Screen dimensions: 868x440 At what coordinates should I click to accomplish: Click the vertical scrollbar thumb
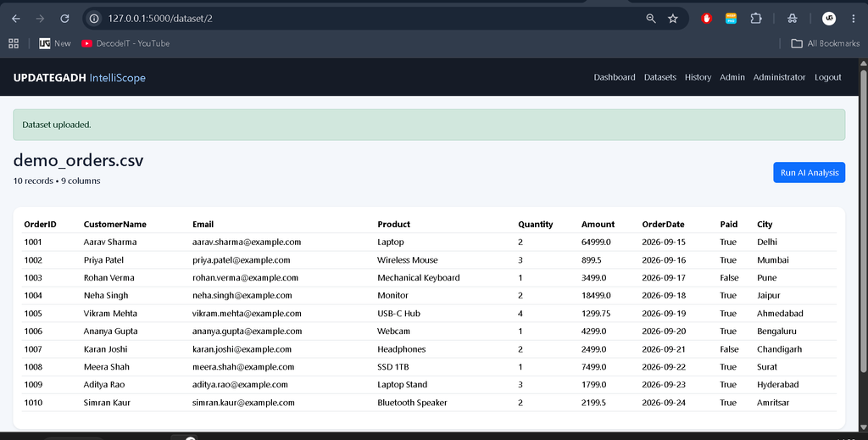863,221
